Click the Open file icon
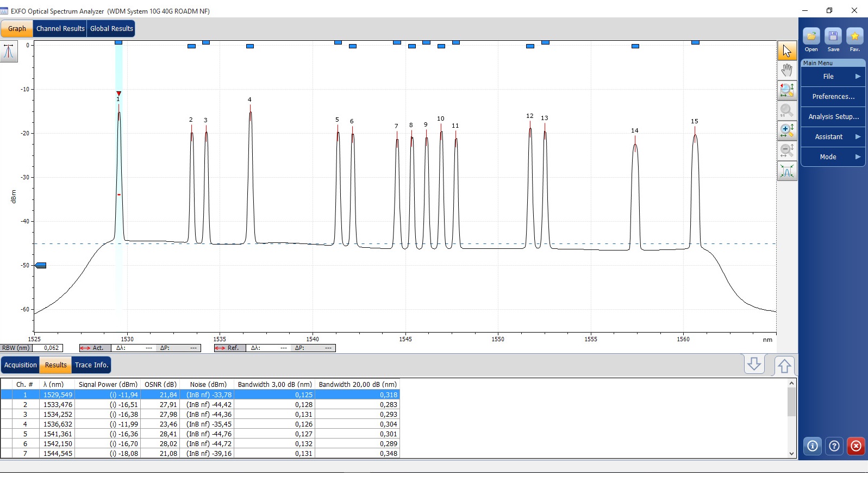868x482 pixels. pyautogui.click(x=811, y=37)
